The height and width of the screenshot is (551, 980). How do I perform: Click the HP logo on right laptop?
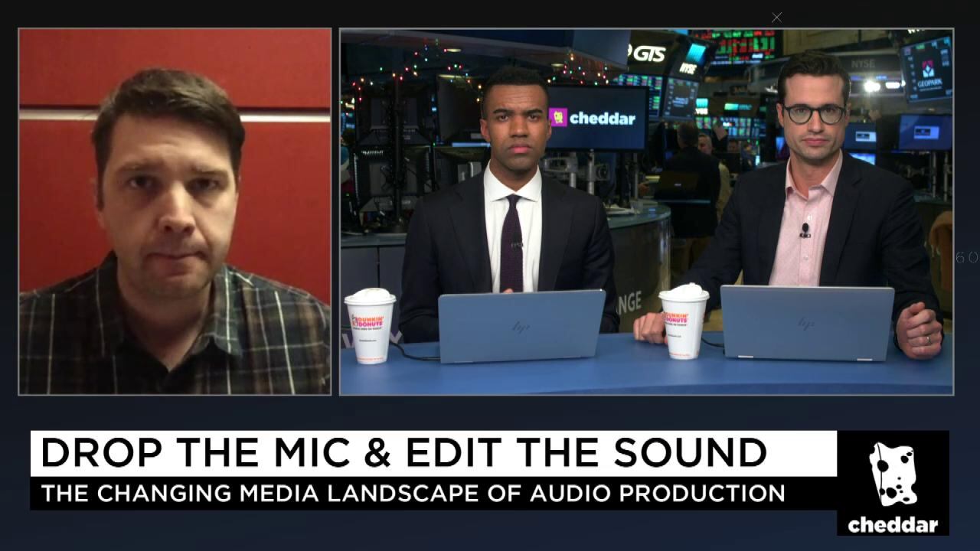tap(805, 323)
